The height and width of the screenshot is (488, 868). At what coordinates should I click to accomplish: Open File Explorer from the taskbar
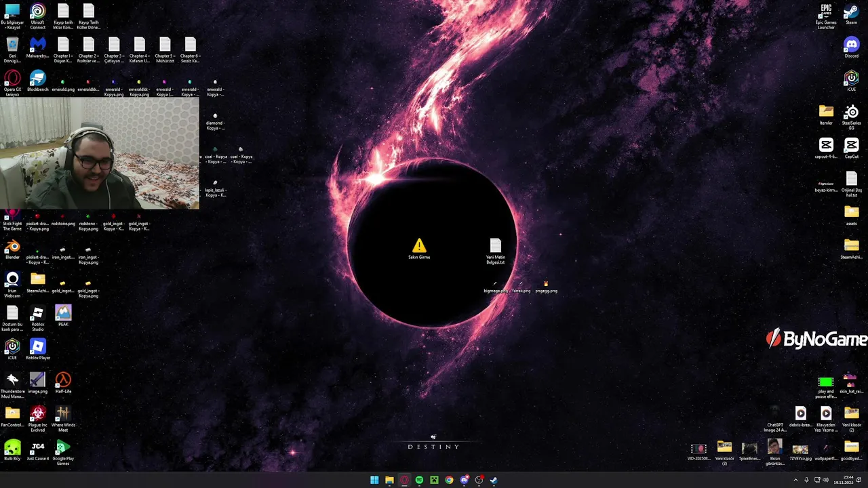point(389,480)
